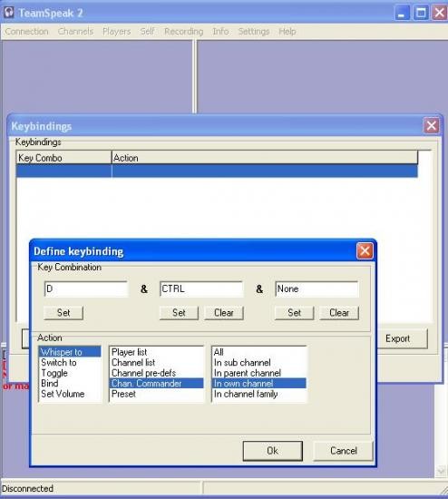Choose "Set Volume" action
The width and height of the screenshot is (448, 499).
point(63,394)
